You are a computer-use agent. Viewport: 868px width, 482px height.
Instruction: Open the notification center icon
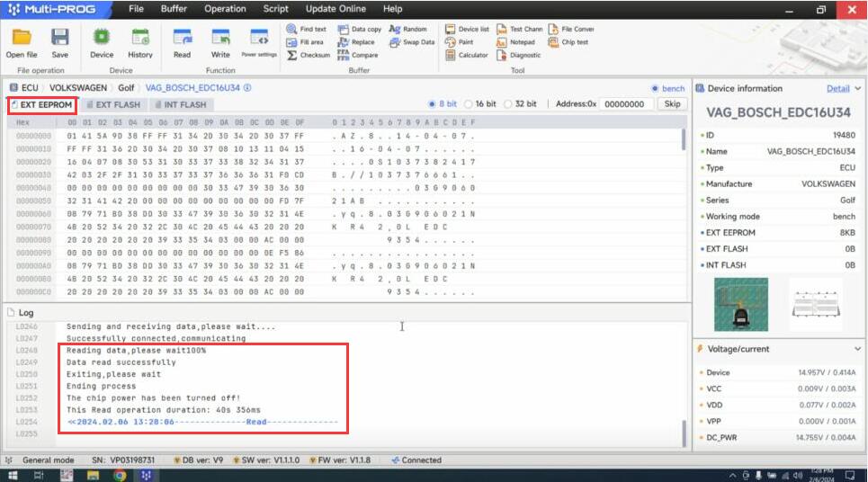coord(850,476)
